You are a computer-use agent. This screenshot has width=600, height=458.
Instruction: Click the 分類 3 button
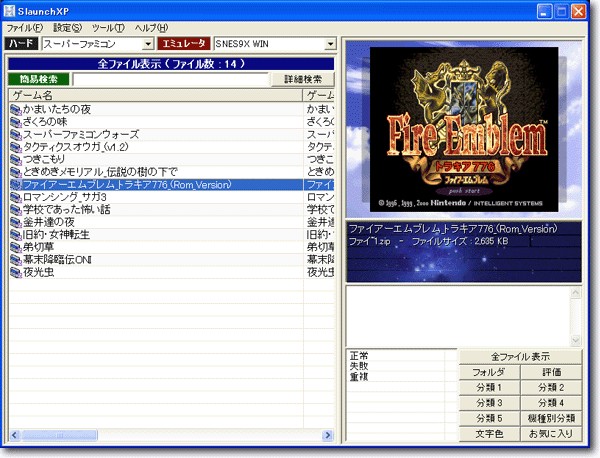tap(489, 403)
